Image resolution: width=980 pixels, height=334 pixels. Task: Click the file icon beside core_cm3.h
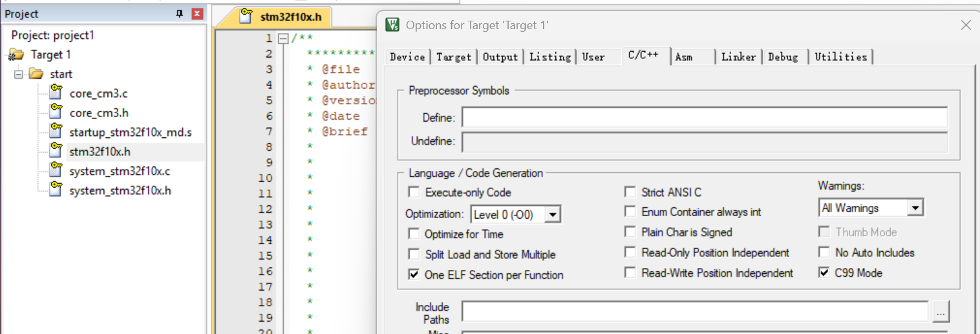(x=56, y=112)
